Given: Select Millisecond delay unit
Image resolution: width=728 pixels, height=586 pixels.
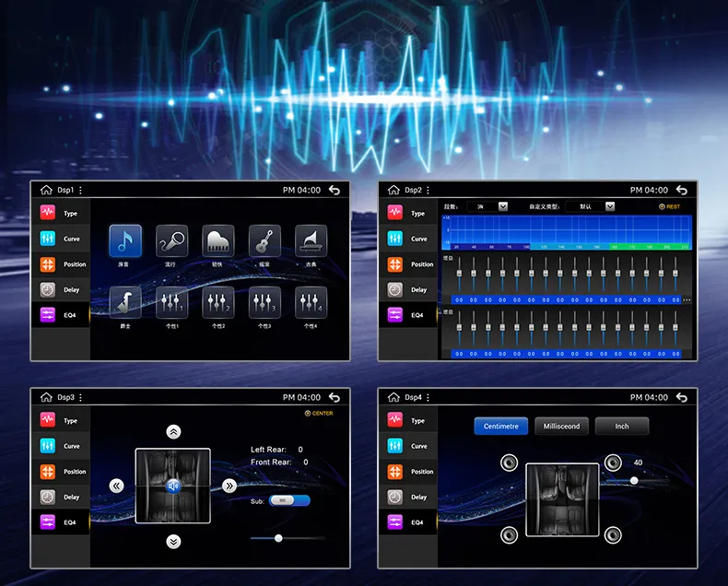Looking at the screenshot, I should [561, 426].
